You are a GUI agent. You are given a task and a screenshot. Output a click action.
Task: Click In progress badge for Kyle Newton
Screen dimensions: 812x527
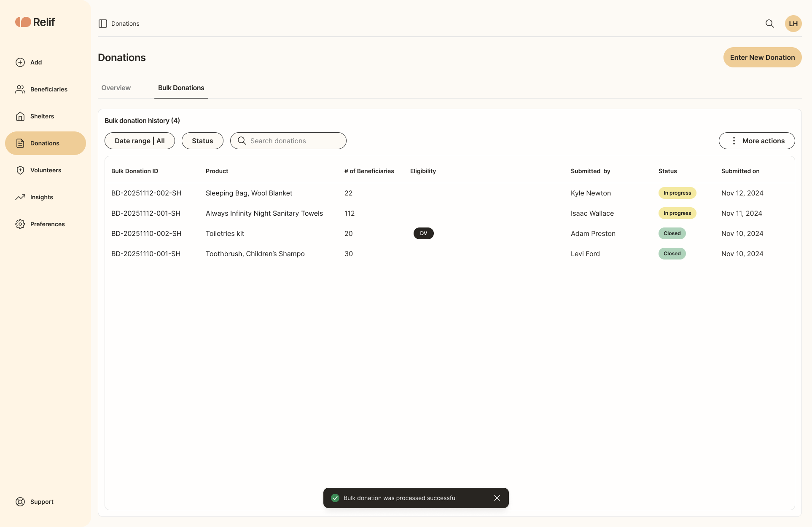677,193
